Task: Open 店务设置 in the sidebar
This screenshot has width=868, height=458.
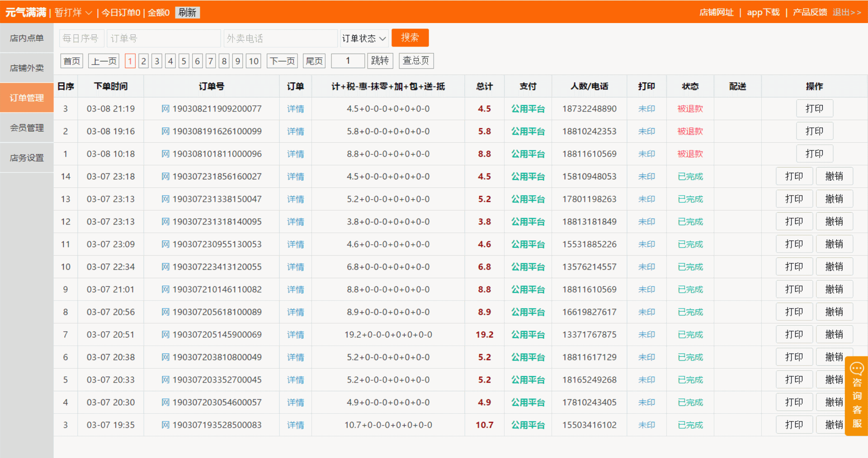Action: pyautogui.click(x=27, y=158)
